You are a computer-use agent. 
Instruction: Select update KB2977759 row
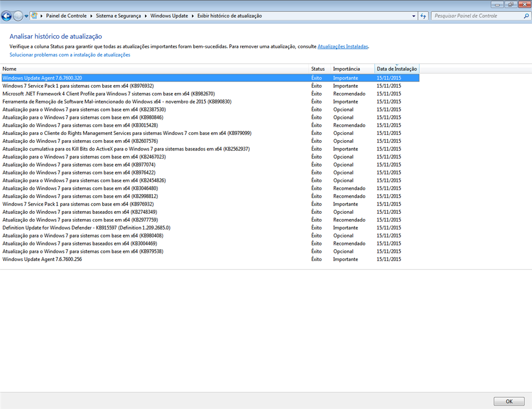[210, 220]
